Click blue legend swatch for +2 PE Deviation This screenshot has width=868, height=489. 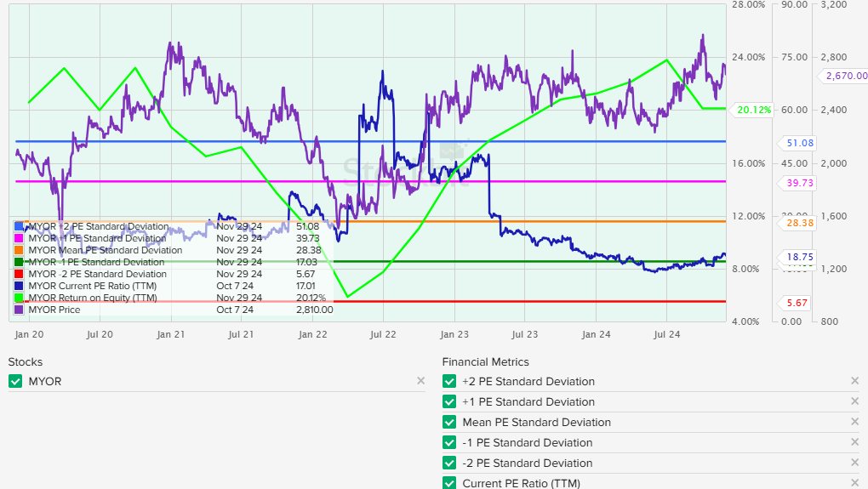(x=20, y=226)
